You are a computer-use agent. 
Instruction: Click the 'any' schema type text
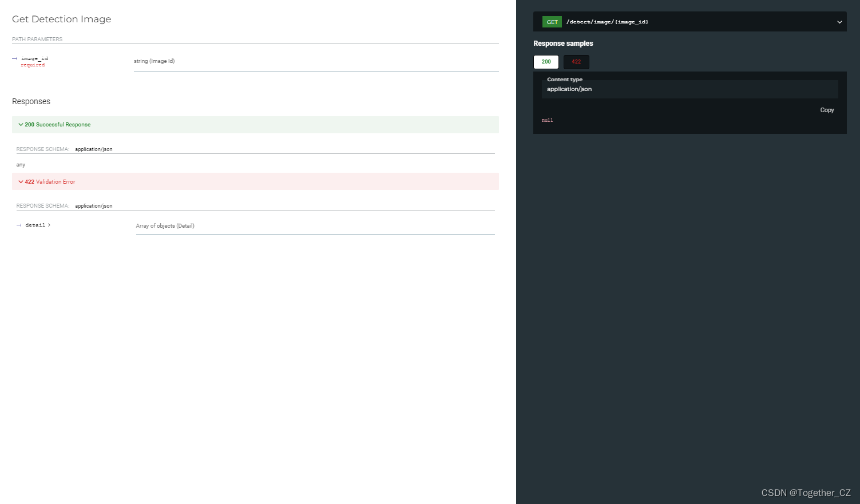[21, 165]
